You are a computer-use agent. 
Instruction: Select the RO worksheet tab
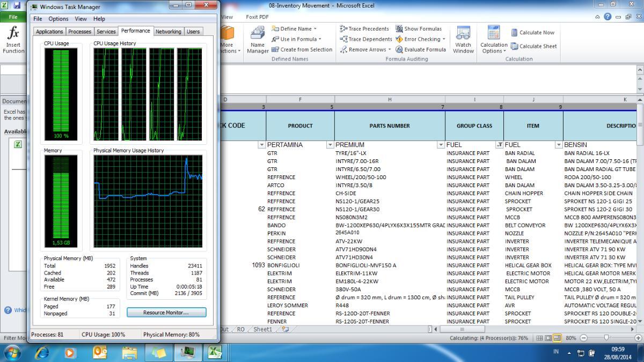(241, 329)
